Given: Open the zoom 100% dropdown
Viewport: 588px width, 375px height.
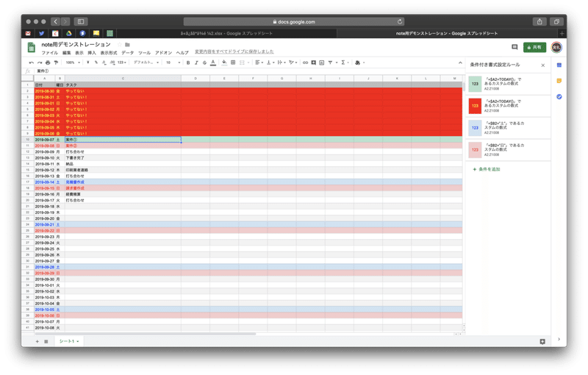Looking at the screenshot, I should pyautogui.click(x=73, y=63).
